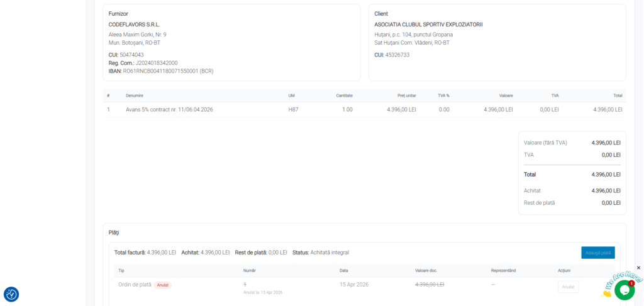Click the supplier name CODEFLAVORS S.R.L.

[x=134, y=25]
